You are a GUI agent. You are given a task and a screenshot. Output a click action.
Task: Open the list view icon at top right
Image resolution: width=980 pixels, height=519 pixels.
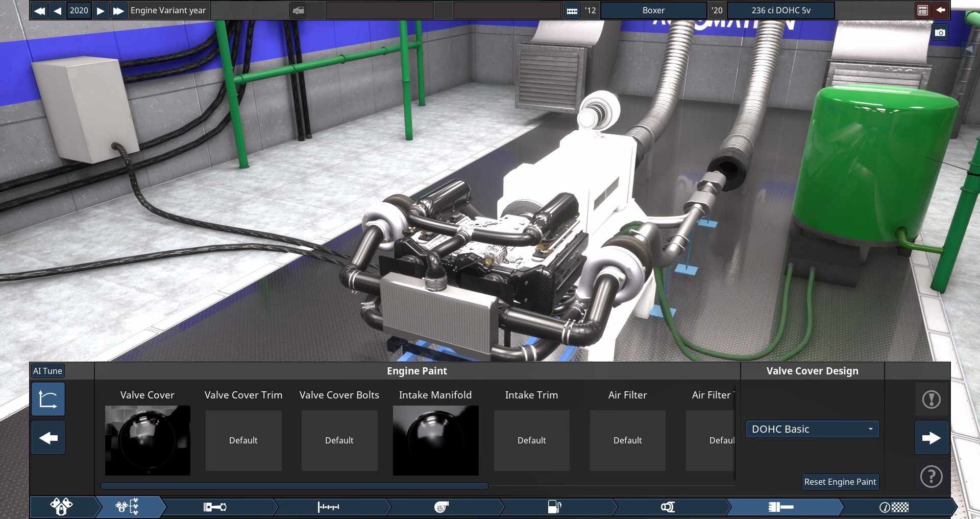[922, 10]
